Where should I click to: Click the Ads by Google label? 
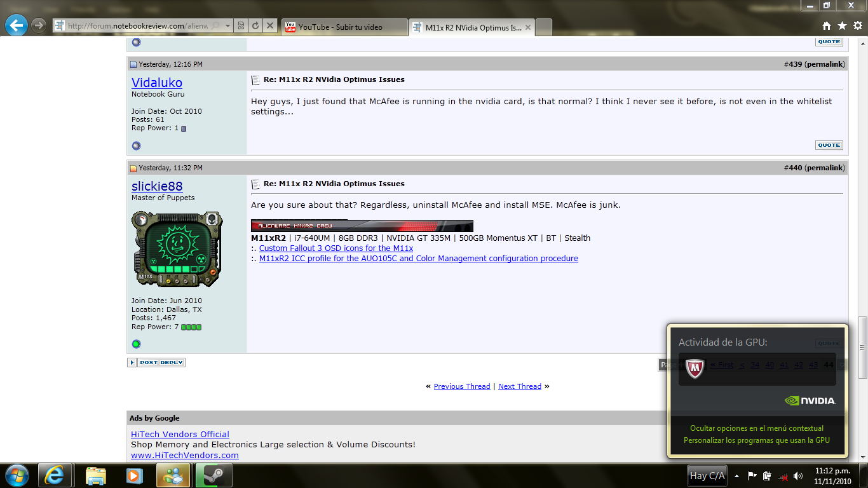(154, 418)
